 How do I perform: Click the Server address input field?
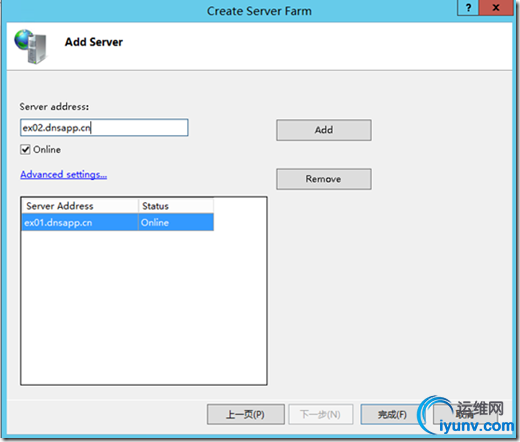(104, 127)
